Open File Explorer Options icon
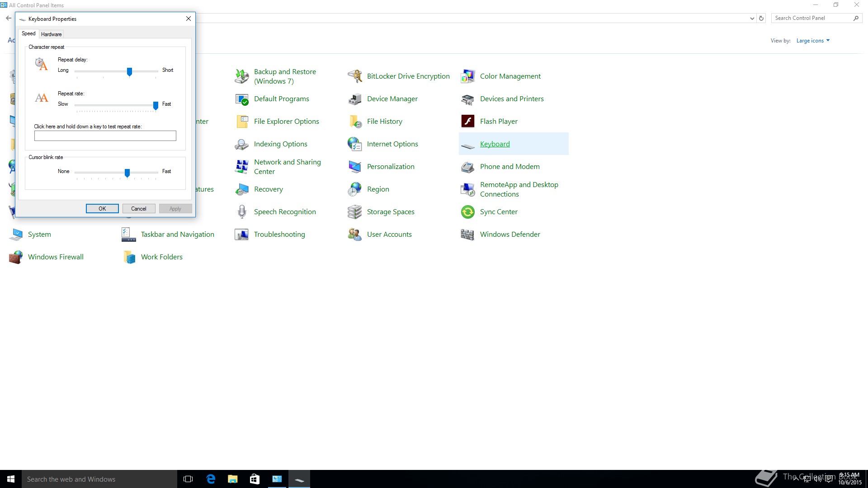Screen dimensions: 868x488 (x=242, y=122)
